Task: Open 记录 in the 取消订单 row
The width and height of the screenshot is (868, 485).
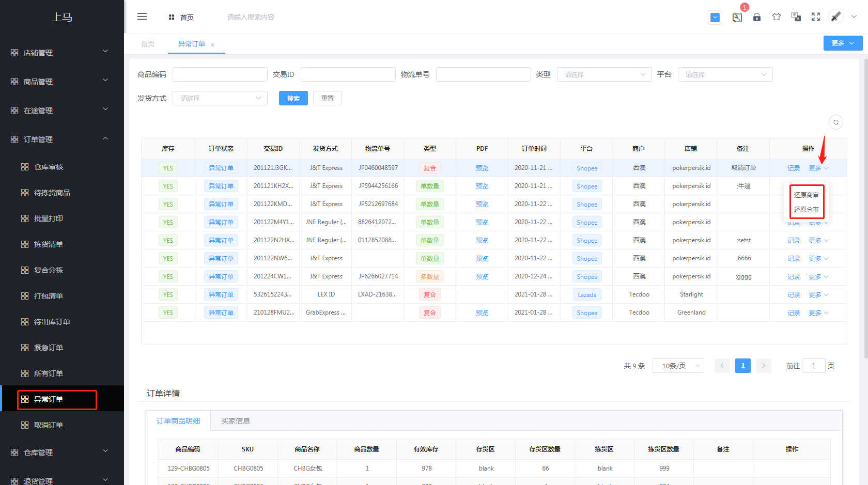Action: pos(794,168)
